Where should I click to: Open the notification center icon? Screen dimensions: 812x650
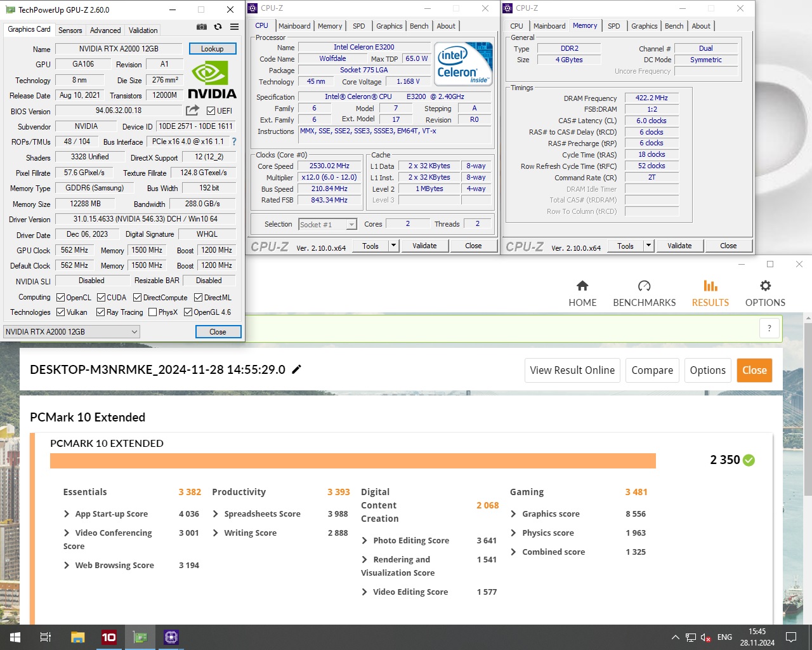[791, 637]
